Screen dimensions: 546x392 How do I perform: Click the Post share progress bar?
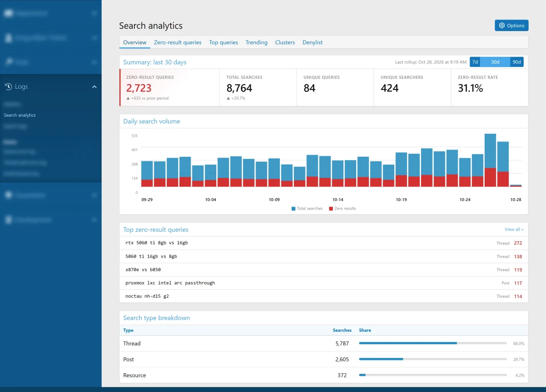[433, 359]
